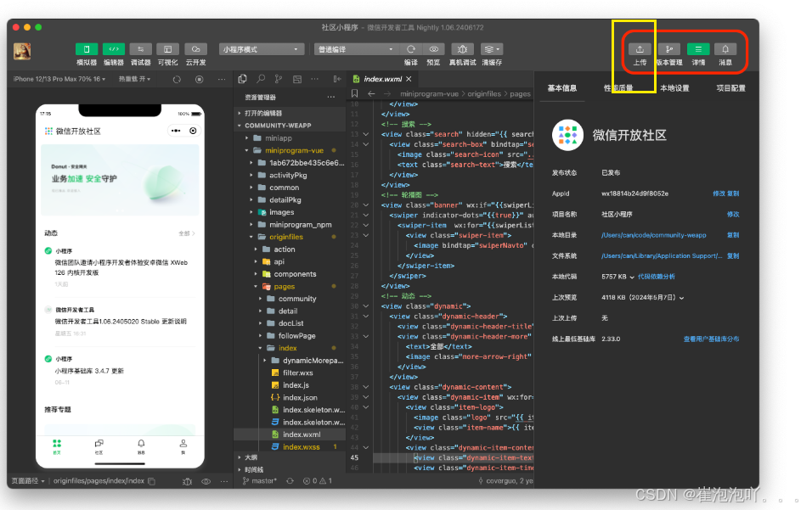The width and height of the screenshot is (812, 510).
Task: Expand the activityPkg folder
Action: tap(289, 176)
